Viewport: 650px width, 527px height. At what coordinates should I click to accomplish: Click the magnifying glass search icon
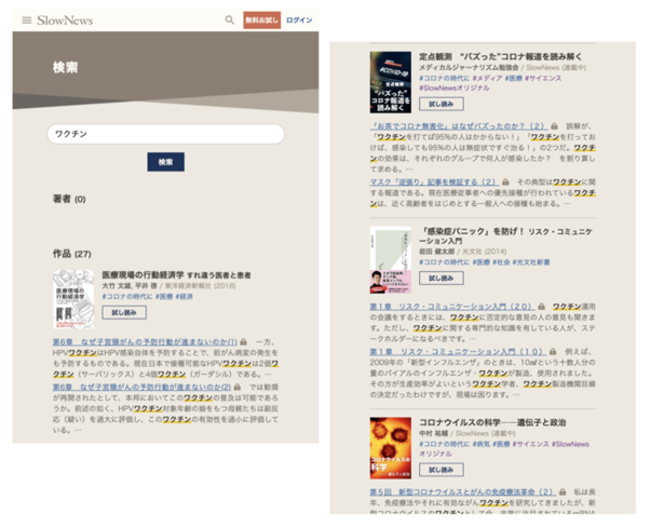(x=230, y=20)
